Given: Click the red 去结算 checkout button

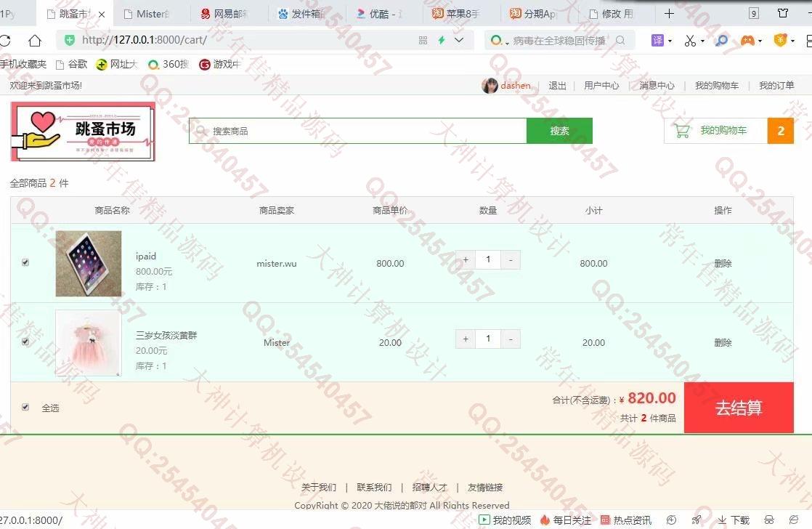Looking at the screenshot, I should (x=739, y=408).
